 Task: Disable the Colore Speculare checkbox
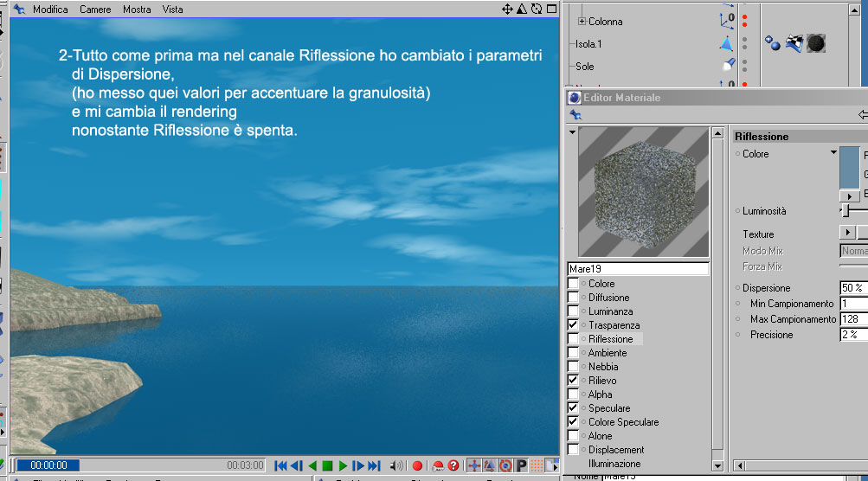click(x=573, y=422)
